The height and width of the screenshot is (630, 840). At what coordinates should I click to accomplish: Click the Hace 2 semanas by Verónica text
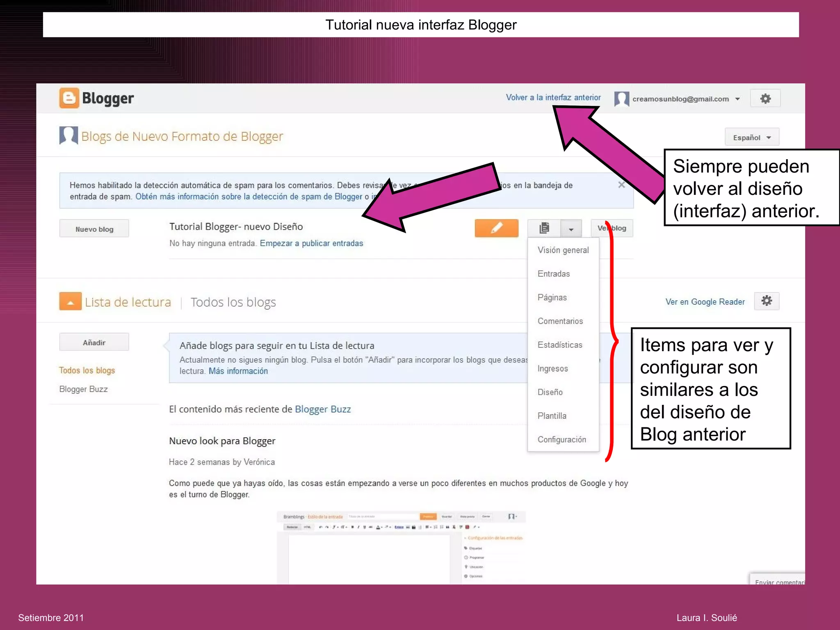tap(222, 462)
